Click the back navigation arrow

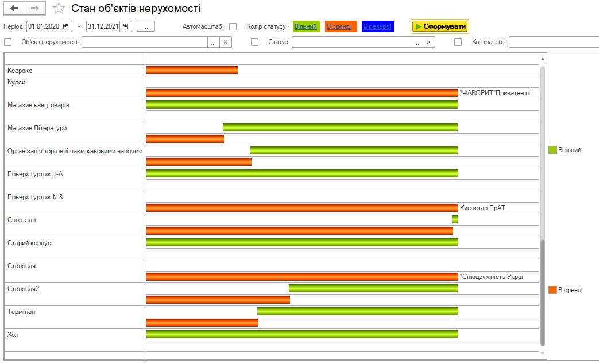(x=15, y=9)
